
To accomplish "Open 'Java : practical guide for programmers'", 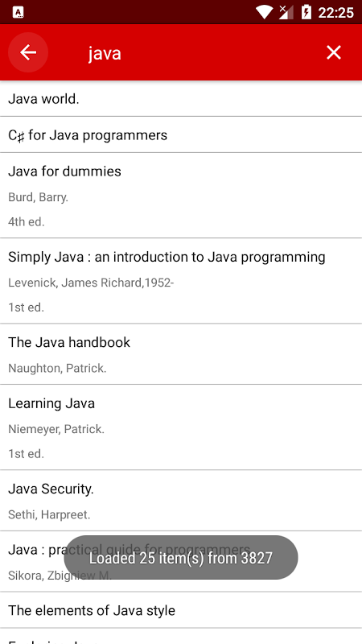I will point(181,561).
